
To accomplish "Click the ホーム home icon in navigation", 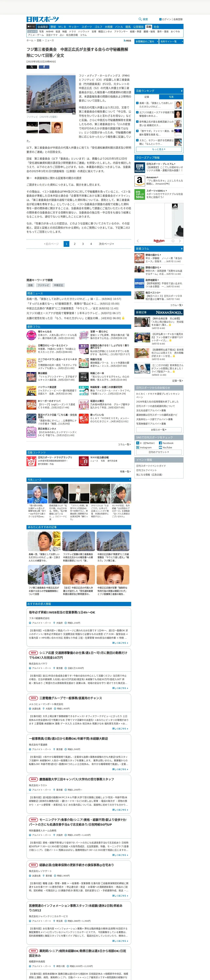I will [31, 27].
